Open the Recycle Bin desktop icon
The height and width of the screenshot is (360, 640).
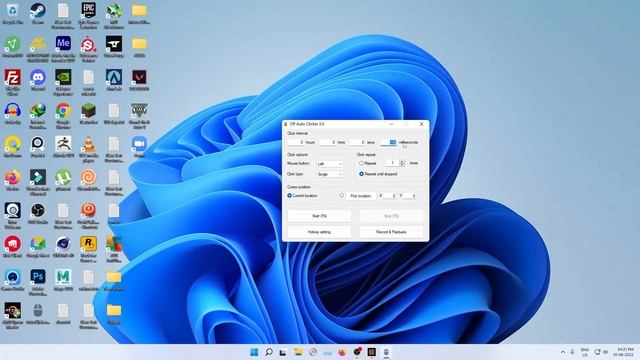[x=13, y=14]
